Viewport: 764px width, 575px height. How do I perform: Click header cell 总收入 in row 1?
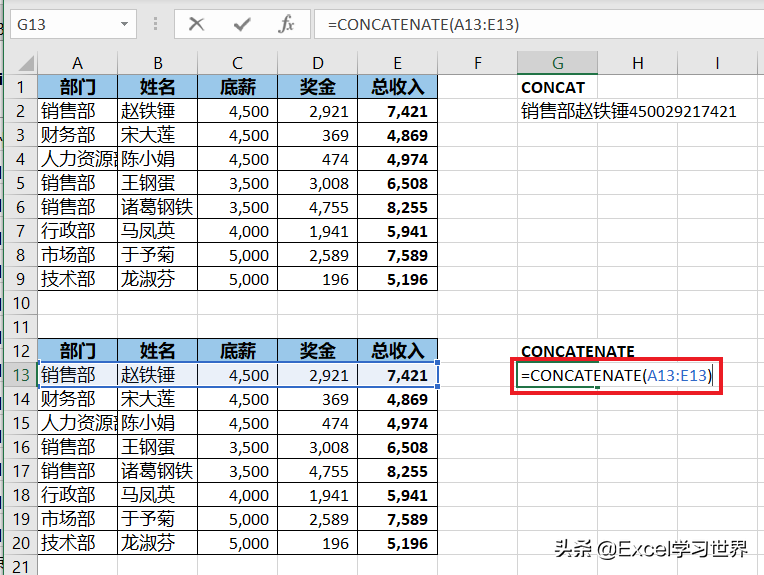(x=398, y=87)
